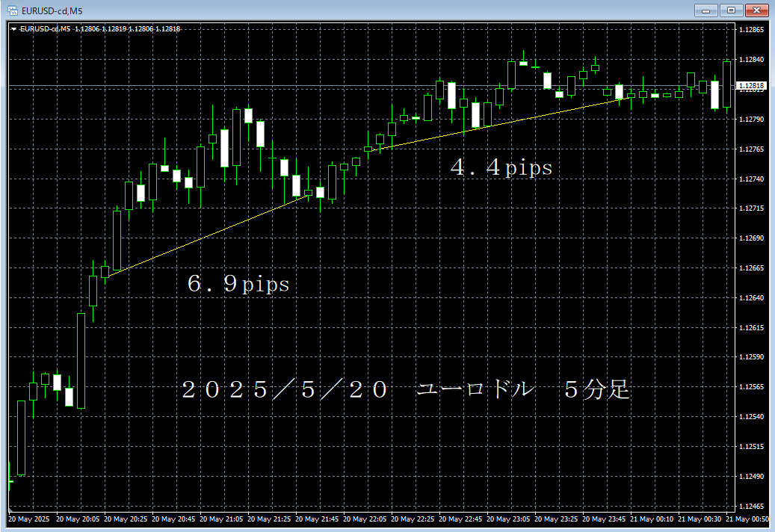
Task: Click the yellow trendline above 4.4pips
Action: [499, 124]
